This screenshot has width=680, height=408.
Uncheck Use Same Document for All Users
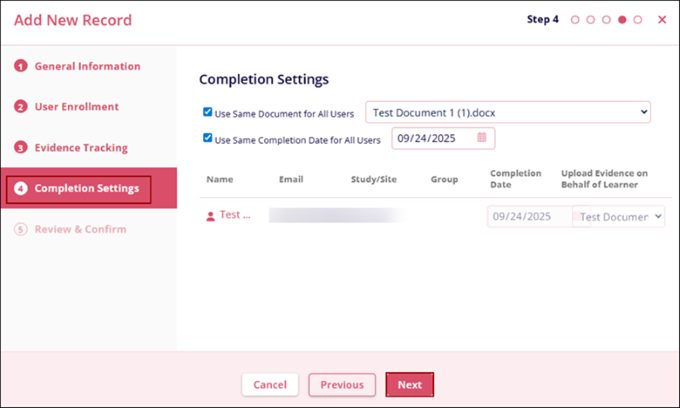[x=207, y=113]
